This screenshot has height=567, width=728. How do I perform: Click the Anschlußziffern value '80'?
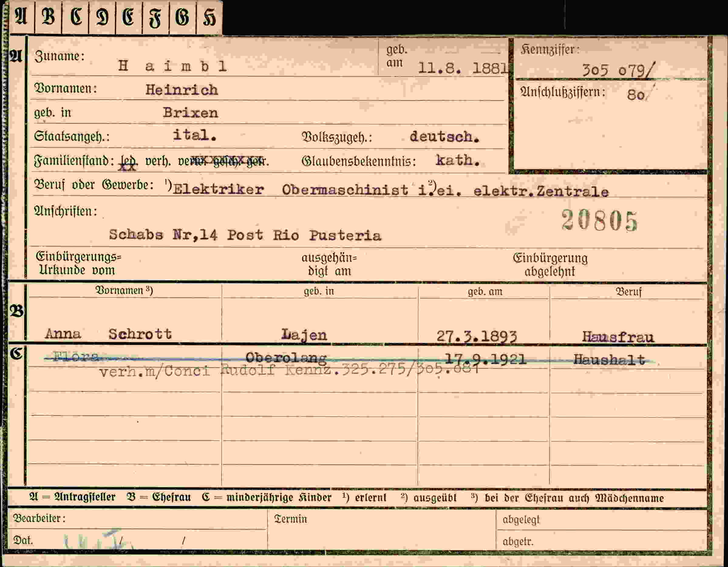(x=636, y=95)
